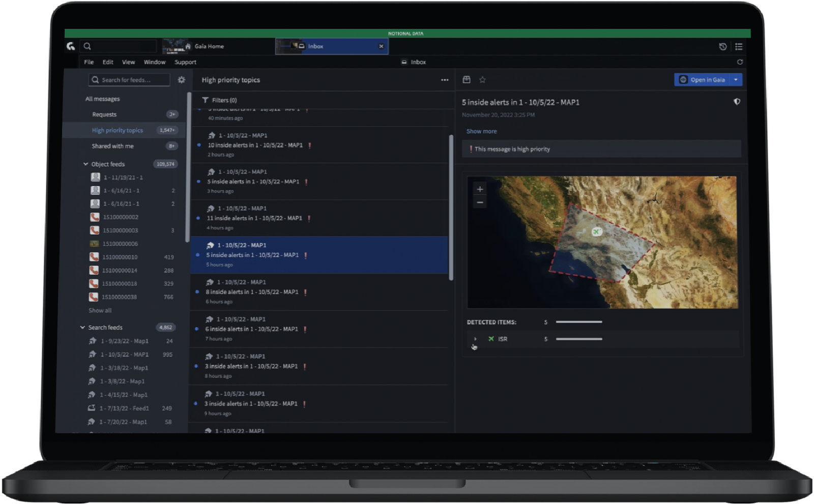Click the Search for feeds input field
This screenshot has height=504, width=814.
(x=130, y=80)
